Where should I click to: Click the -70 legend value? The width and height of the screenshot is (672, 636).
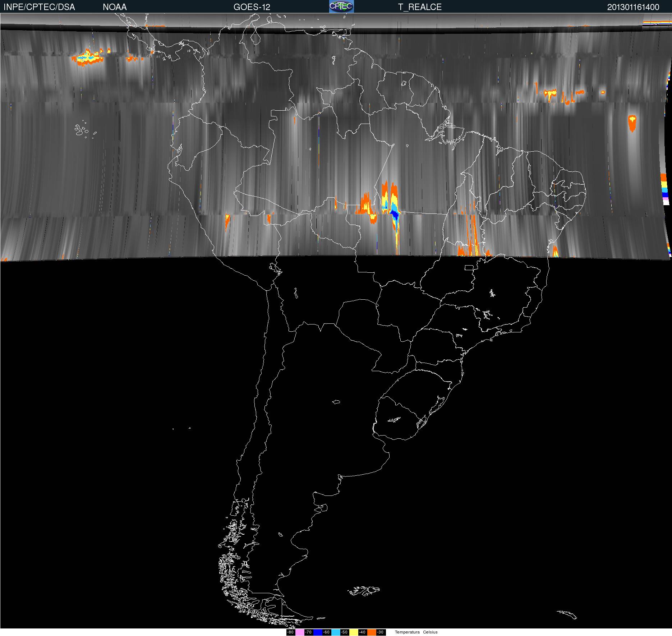(x=308, y=632)
